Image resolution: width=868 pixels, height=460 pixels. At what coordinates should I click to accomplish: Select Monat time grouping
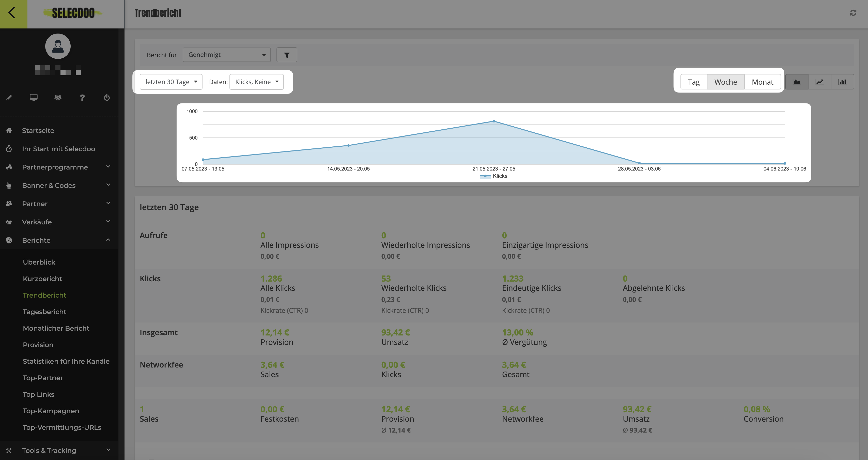(763, 82)
